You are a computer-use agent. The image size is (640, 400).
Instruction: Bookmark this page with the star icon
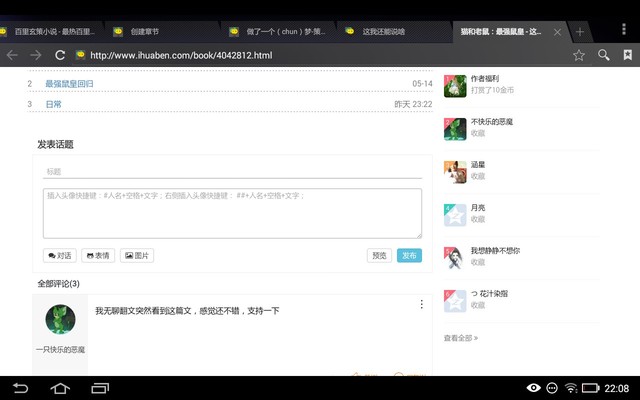coord(578,55)
